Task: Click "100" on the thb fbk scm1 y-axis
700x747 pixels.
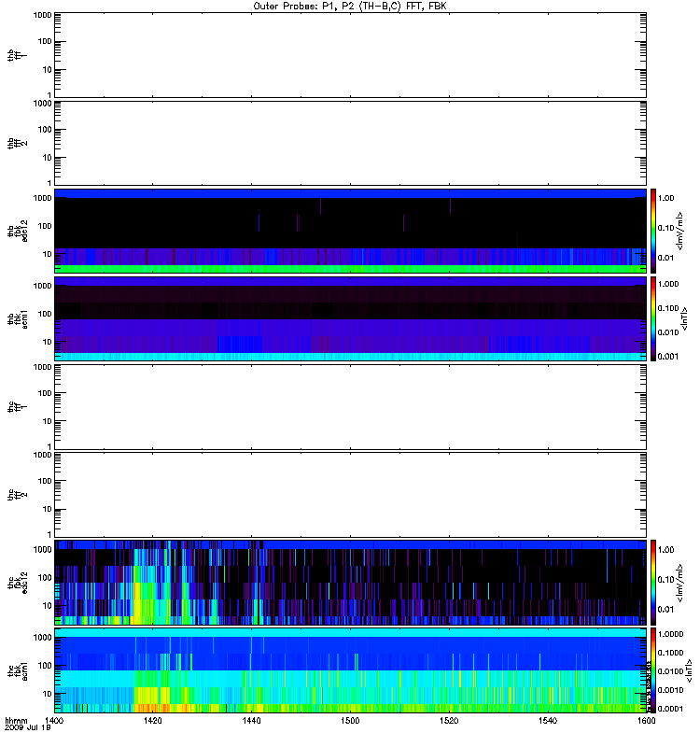Action: pyautogui.click(x=45, y=314)
